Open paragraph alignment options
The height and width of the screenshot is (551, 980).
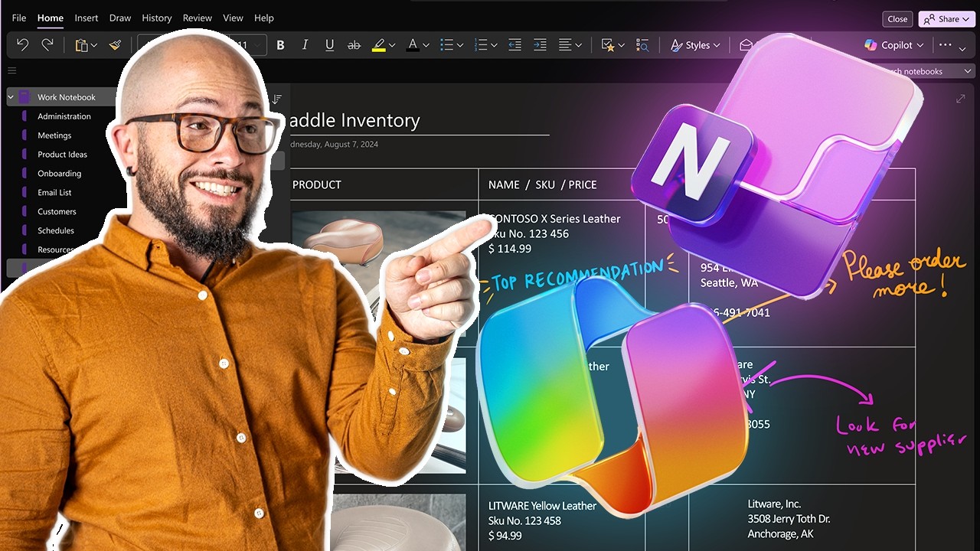[570, 45]
